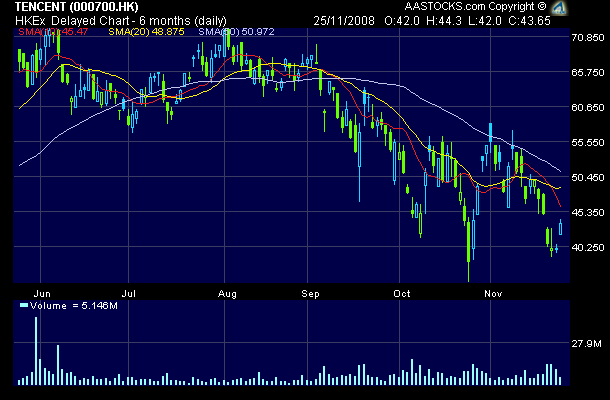Click the red SMA(10) 45.47 legend
Image resolution: width=610 pixels, height=400 pixels.
(x=53, y=32)
